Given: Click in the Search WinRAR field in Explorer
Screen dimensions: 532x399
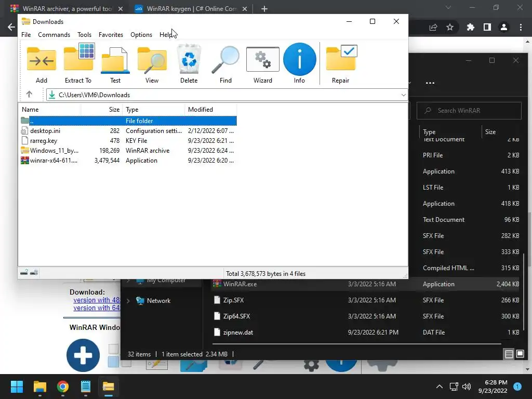Looking at the screenshot, I should pyautogui.click(x=469, y=111).
